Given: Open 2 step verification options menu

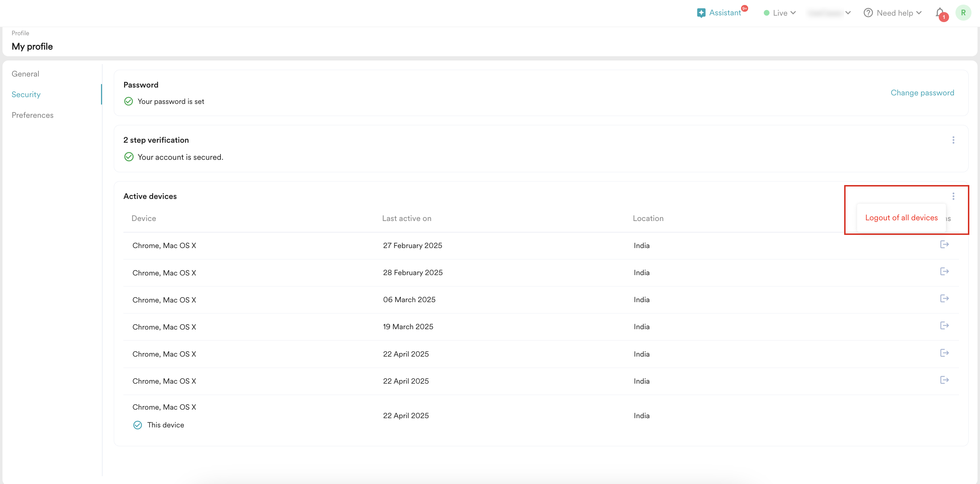Looking at the screenshot, I should (x=953, y=140).
